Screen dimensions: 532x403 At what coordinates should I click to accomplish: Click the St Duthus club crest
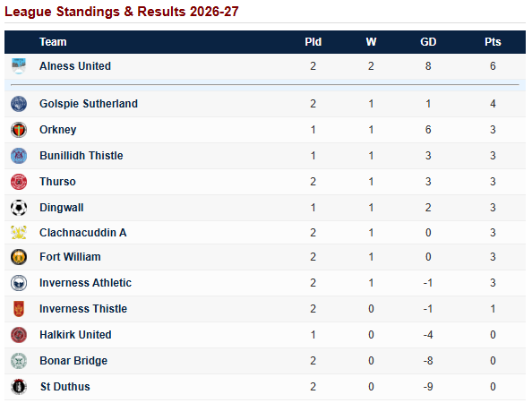pos(19,387)
